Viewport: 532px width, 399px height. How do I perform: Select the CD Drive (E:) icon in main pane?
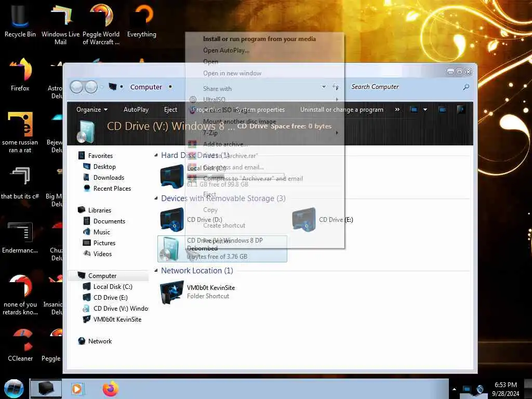(x=303, y=220)
